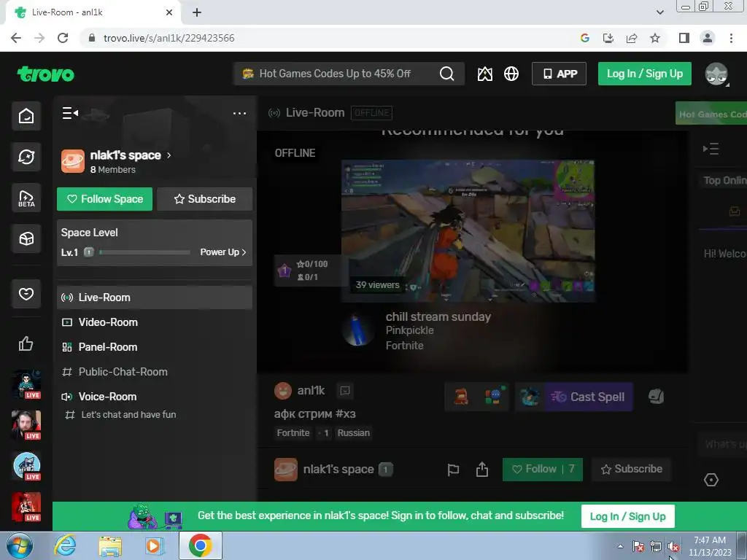Open the blue round live channel avatar
Viewport: 747px width, 560px height.
pos(26,466)
